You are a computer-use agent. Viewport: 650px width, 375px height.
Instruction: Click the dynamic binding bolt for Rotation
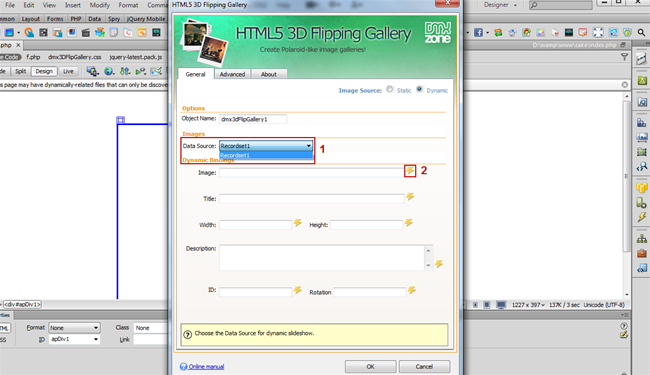[412, 290]
